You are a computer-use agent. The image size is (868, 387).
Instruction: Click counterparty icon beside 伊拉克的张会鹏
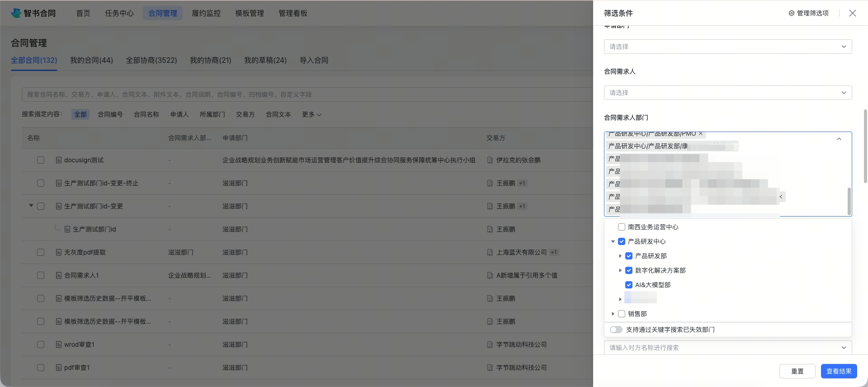click(490, 160)
